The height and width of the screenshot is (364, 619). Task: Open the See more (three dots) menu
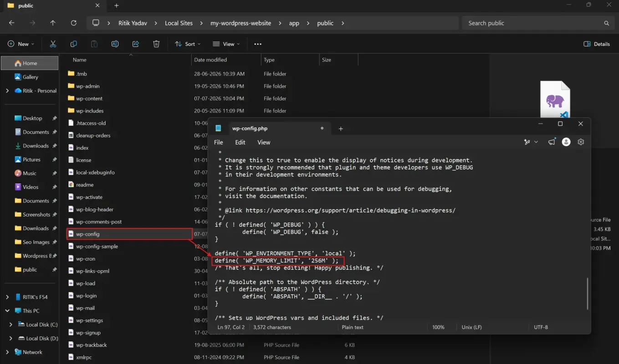point(258,44)
